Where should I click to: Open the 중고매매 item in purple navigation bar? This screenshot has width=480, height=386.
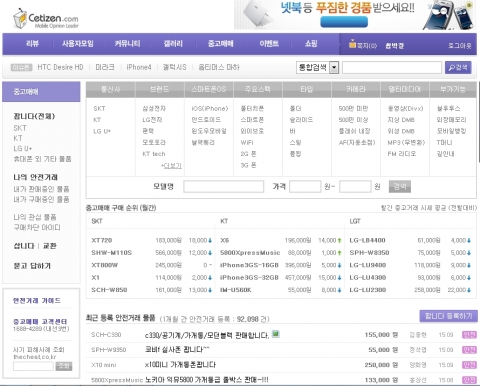(221, 43)
